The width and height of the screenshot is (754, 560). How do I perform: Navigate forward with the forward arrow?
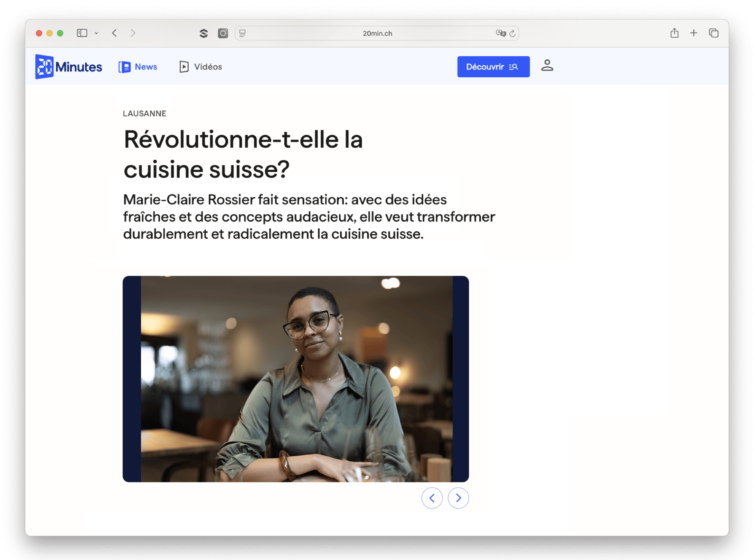point(133,33)
